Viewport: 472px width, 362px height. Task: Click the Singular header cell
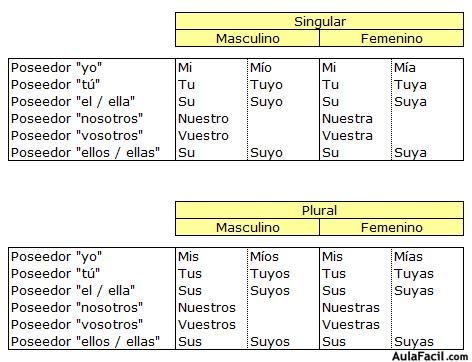pos(319,21)
